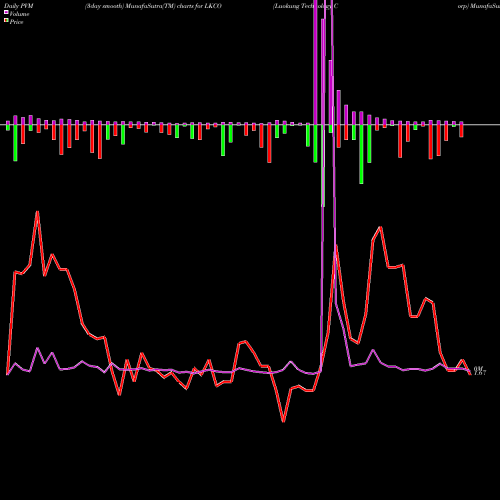
Task: Click the red-green Price legend swatch
Action: pos(6,21)
